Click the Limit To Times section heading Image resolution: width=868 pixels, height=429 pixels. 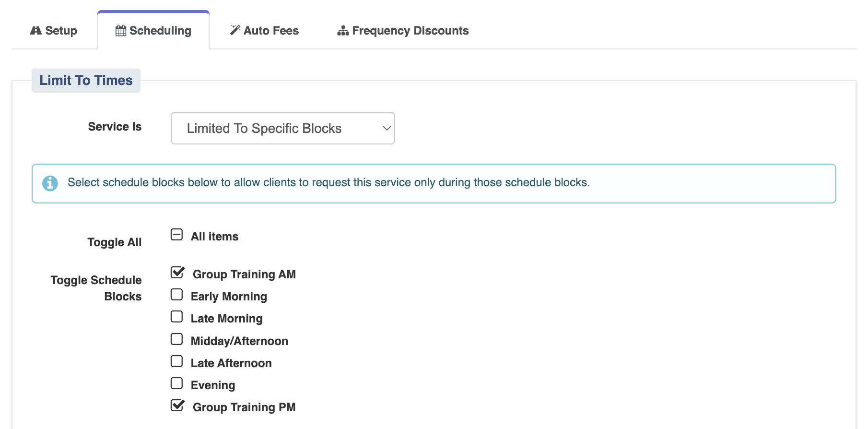tap(86, 81)
